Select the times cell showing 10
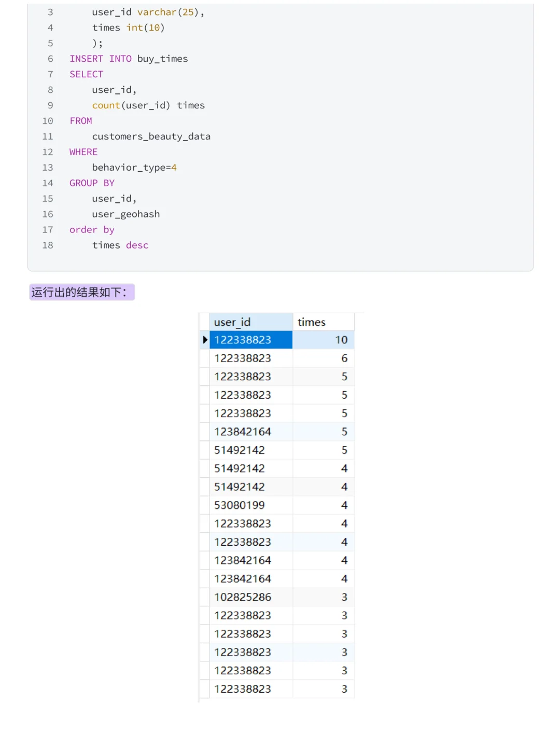The image size is (560, 747). 324,340
